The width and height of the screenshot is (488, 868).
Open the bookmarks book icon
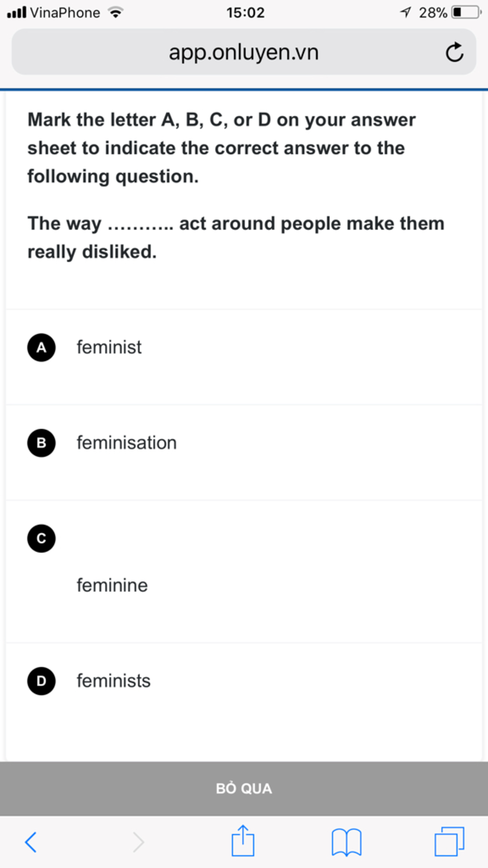(346, 842)
